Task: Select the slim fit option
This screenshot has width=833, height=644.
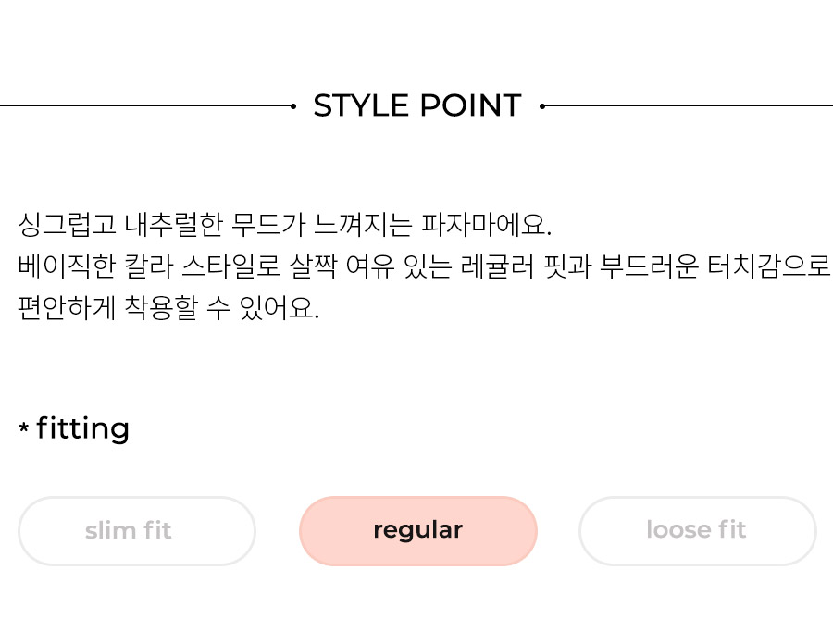Action: tap(137, 531)
